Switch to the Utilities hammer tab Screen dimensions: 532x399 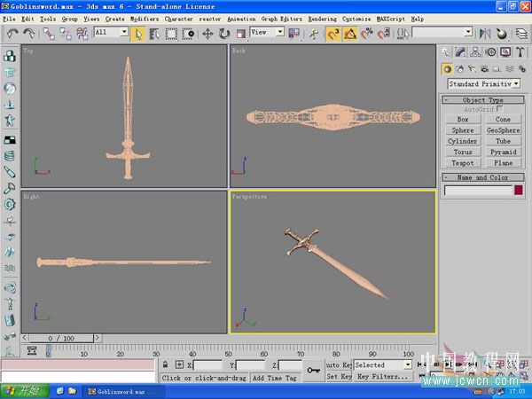(x=520, y=52)
